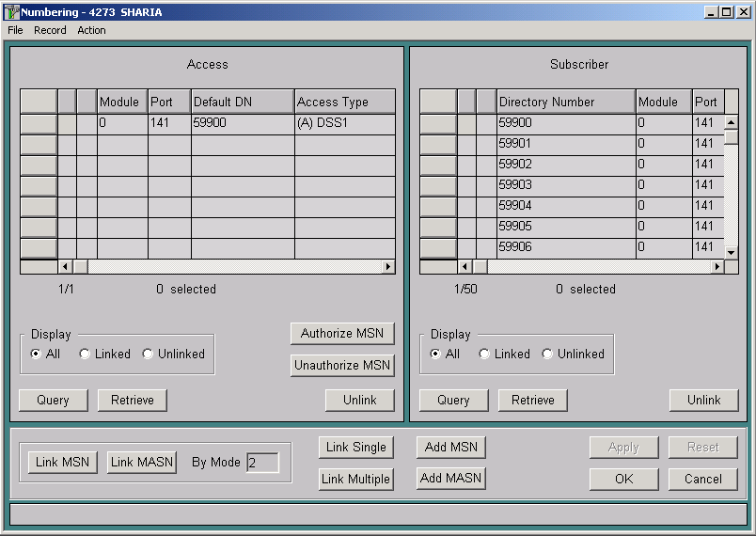Click the By Mode input field
This screenshot has height=536, width=756.
pos(262,463)
